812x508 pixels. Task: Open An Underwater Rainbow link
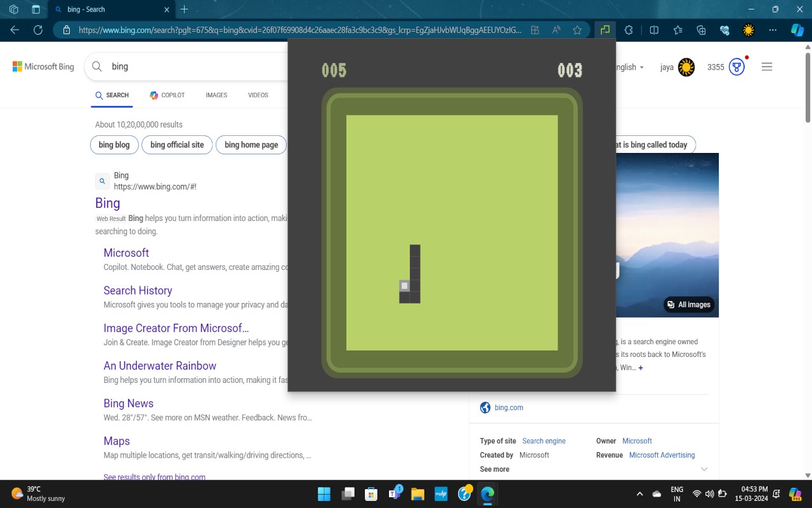[160, 366]
